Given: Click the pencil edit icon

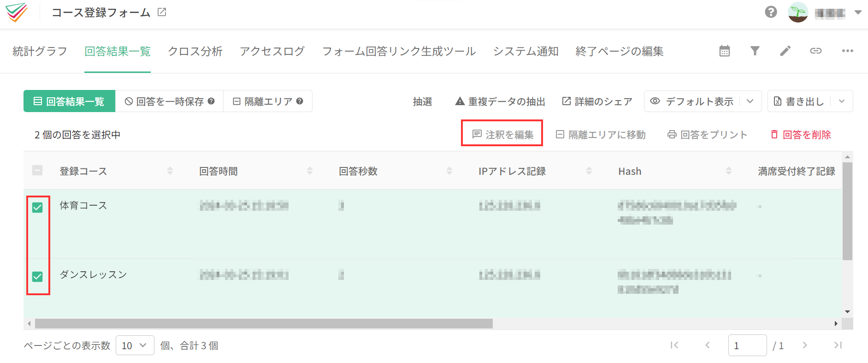Looking at the screenshot, I should (785, 51).
